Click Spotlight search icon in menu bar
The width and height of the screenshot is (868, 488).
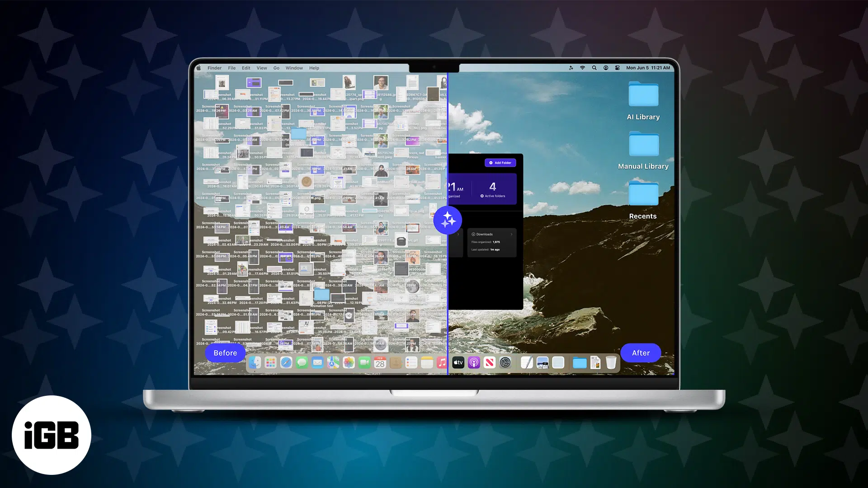click(x=594, y=68)
